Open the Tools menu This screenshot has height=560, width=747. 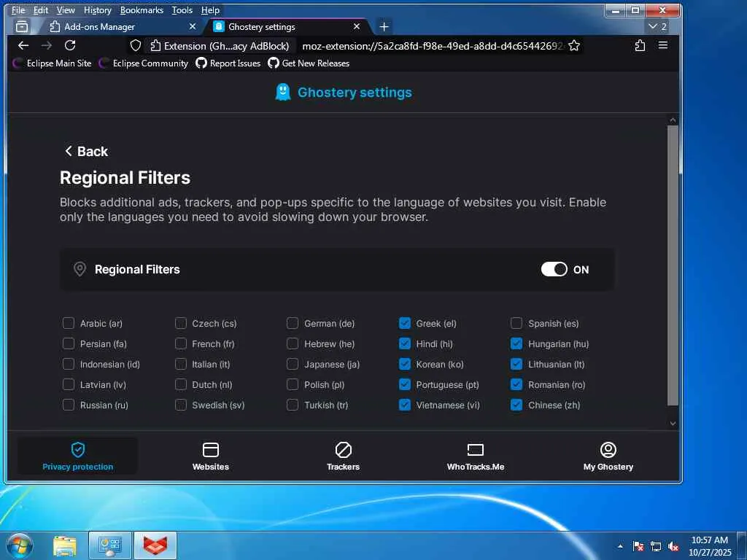(182, 10)
